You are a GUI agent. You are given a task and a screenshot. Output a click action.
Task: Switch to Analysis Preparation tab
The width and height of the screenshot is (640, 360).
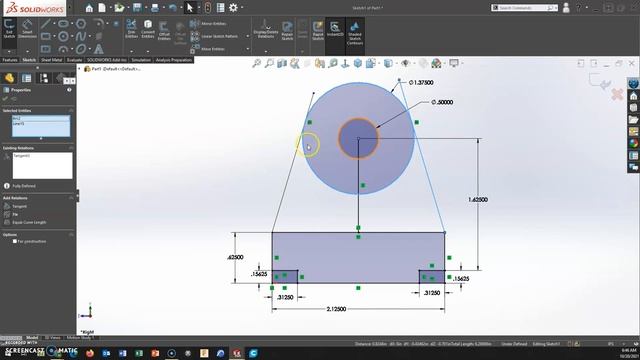[173, 60]
